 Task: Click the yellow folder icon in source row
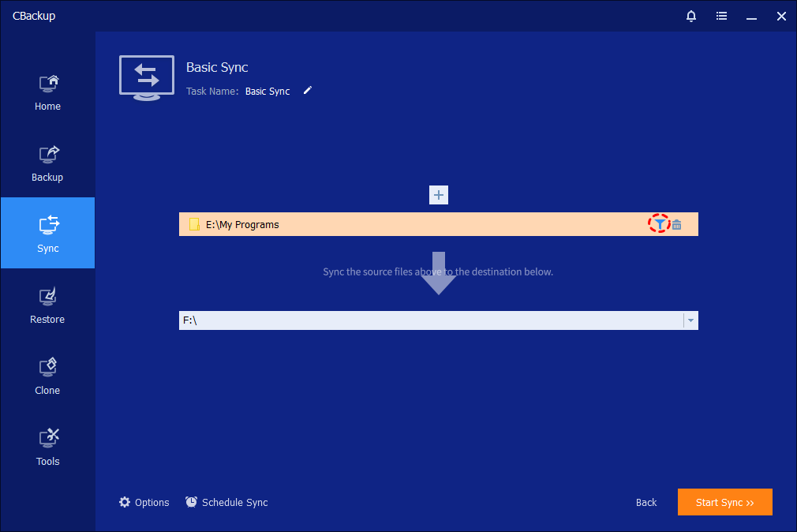194,225
